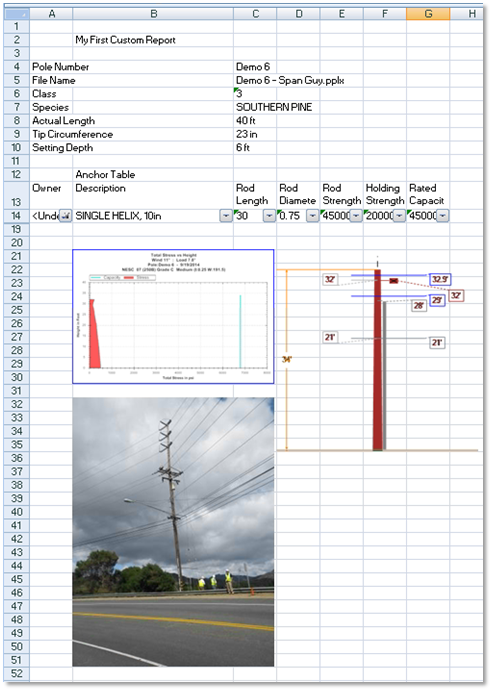Open the Rod Length dropdown arrow
492x691 pixels.
coord(269,216)
